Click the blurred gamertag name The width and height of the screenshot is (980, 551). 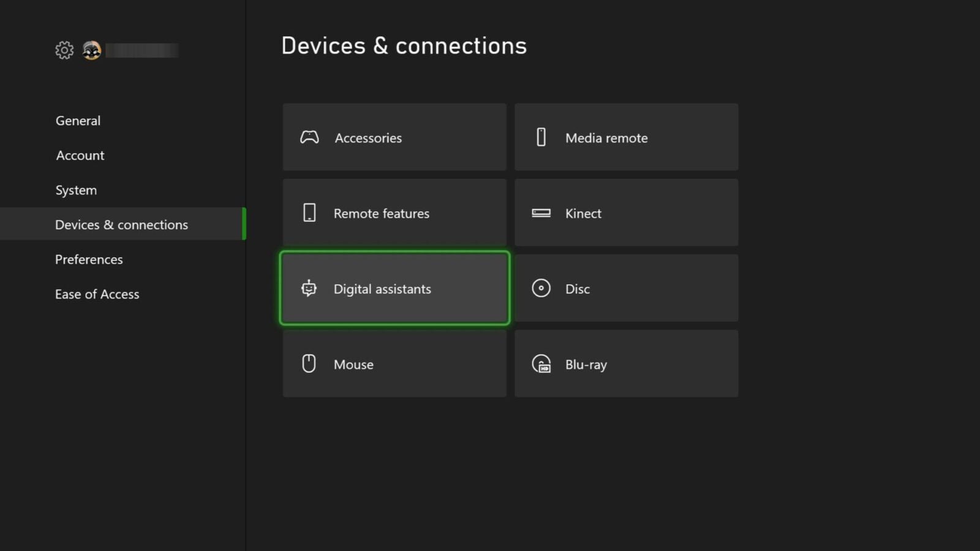coord(142,50)
